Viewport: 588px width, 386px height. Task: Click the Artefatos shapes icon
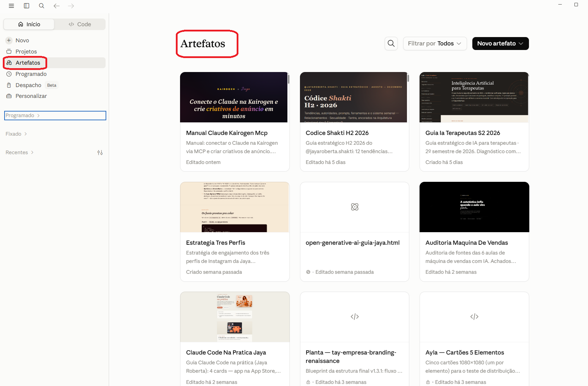coord(9,63)
